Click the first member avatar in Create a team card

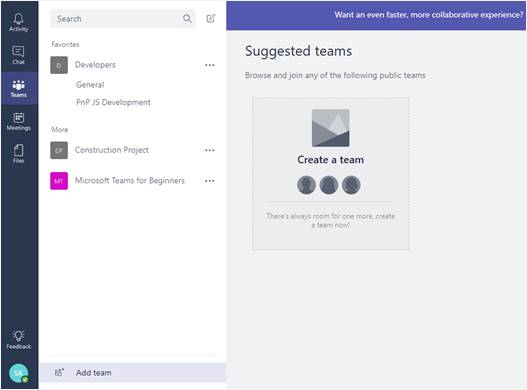pyautogui.click(x=306, y=185)
